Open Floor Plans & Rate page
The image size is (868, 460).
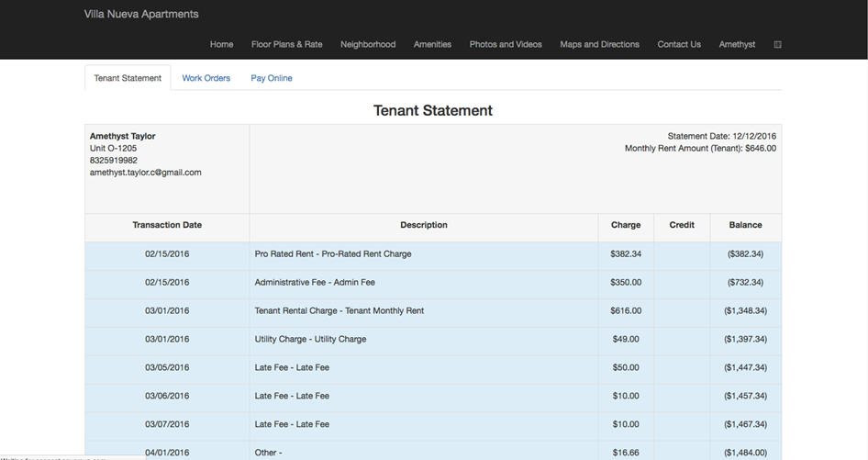(x=287, y=44)
